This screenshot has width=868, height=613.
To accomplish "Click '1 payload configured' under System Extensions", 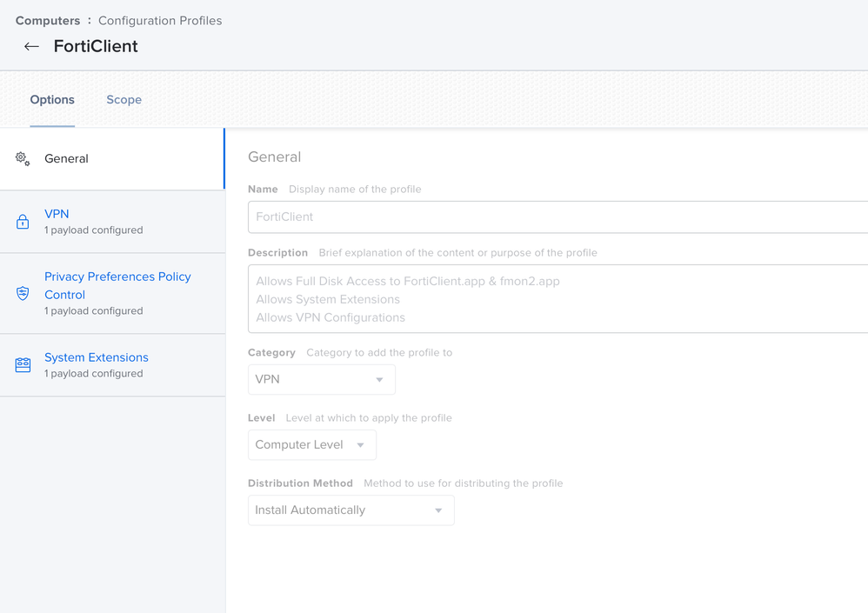I will [94, 373].
